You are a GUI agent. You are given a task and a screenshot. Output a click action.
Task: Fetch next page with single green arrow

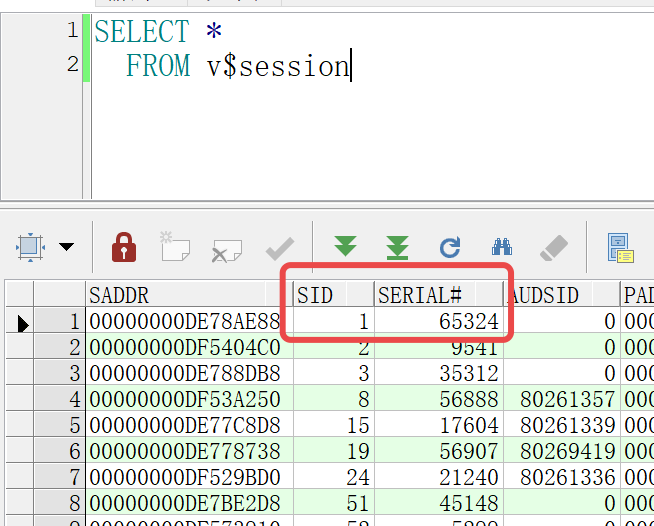click(x=346, y=247)
